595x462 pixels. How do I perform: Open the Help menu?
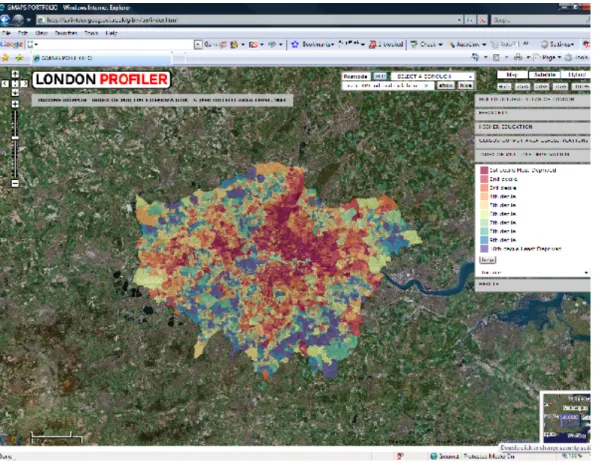pos(111,33)
